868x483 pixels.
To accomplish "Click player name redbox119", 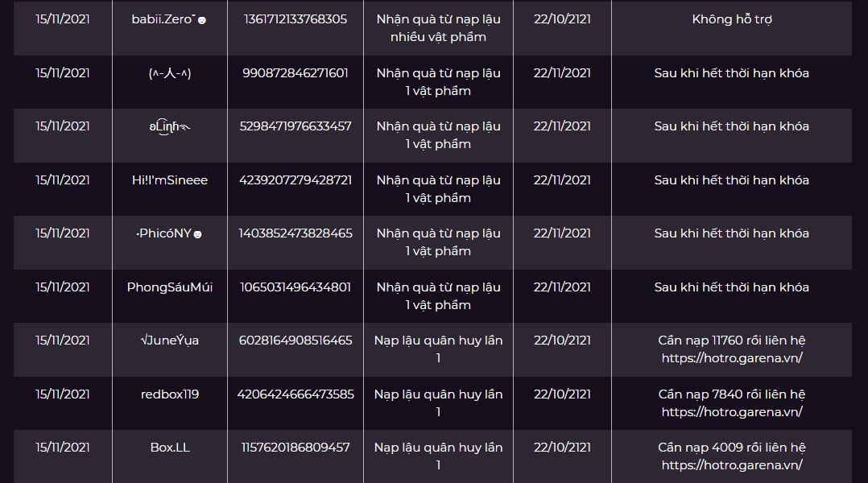I will 170,394.
